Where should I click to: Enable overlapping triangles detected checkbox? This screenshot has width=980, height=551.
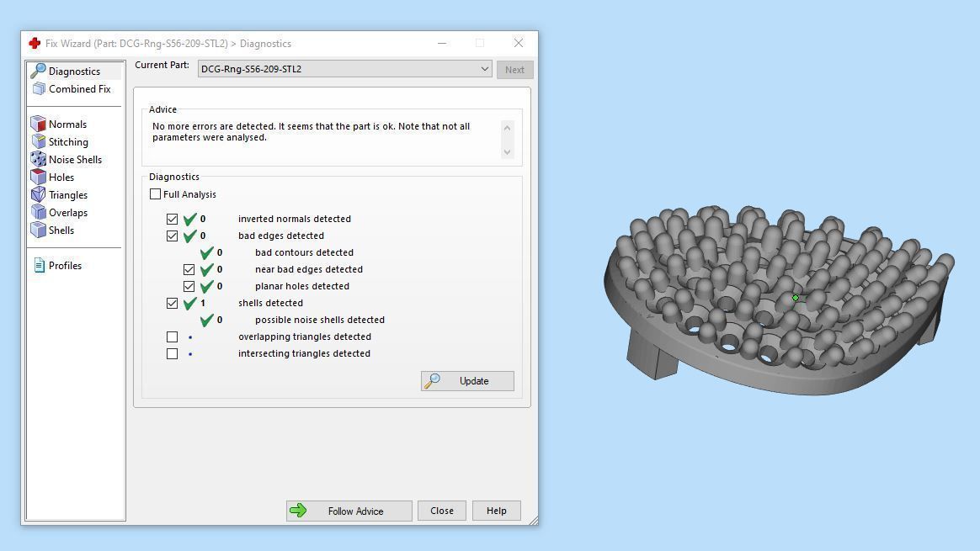(x=172, y=336)
